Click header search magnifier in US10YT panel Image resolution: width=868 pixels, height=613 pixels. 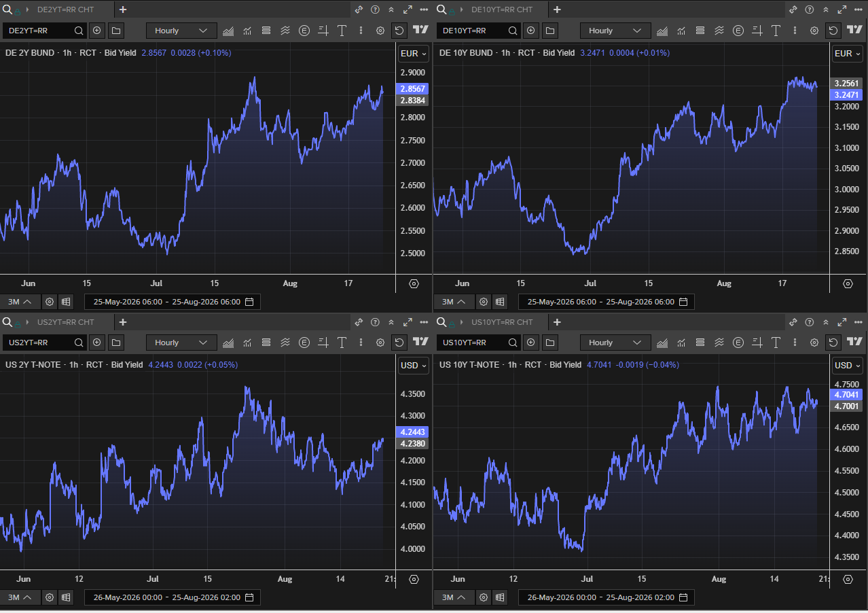pyautogui.click(x=441, y=321)
